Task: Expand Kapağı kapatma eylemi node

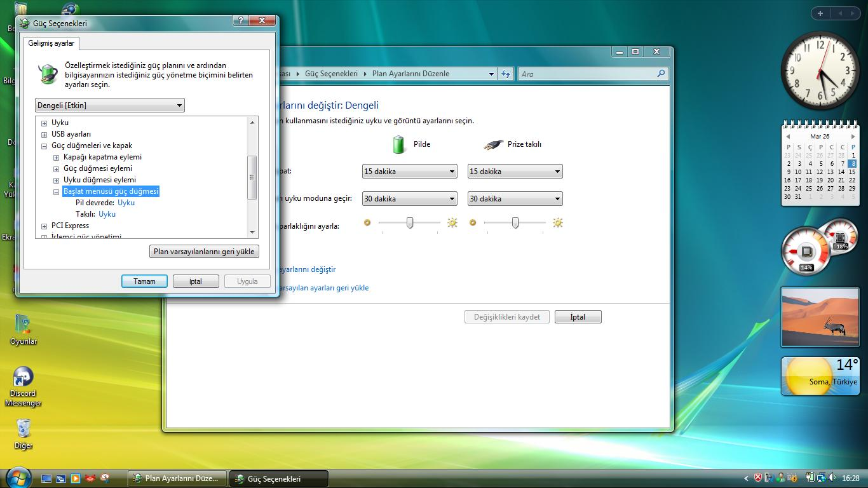Action: click(56, 158)
